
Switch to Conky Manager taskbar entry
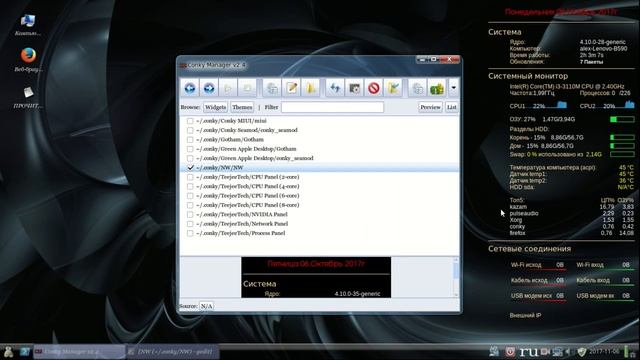tap(79, 351)
